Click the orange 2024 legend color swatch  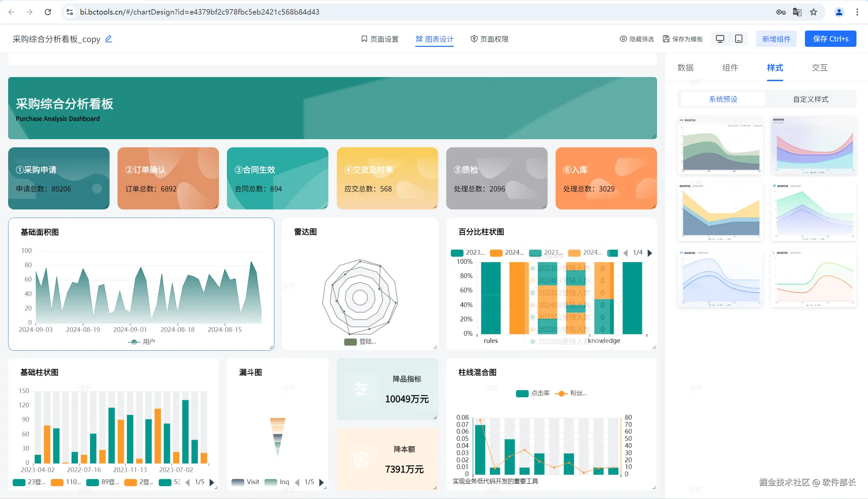(496, 253)
